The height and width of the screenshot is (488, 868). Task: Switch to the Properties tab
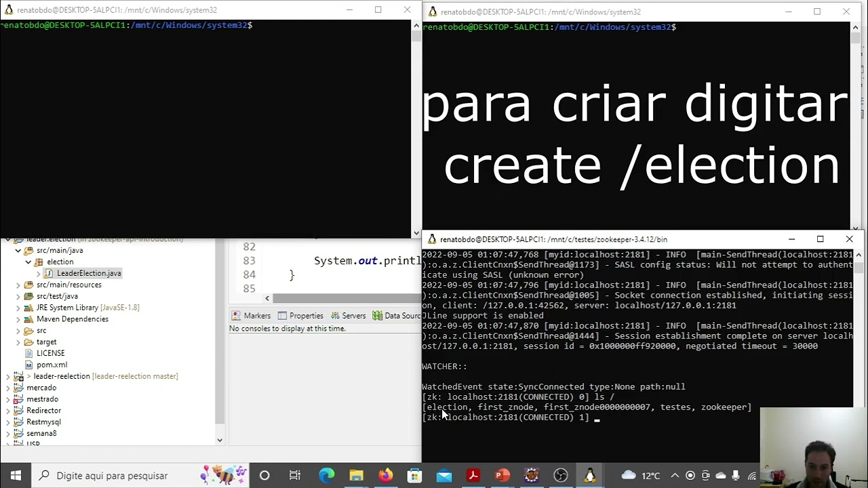[300, 316]
